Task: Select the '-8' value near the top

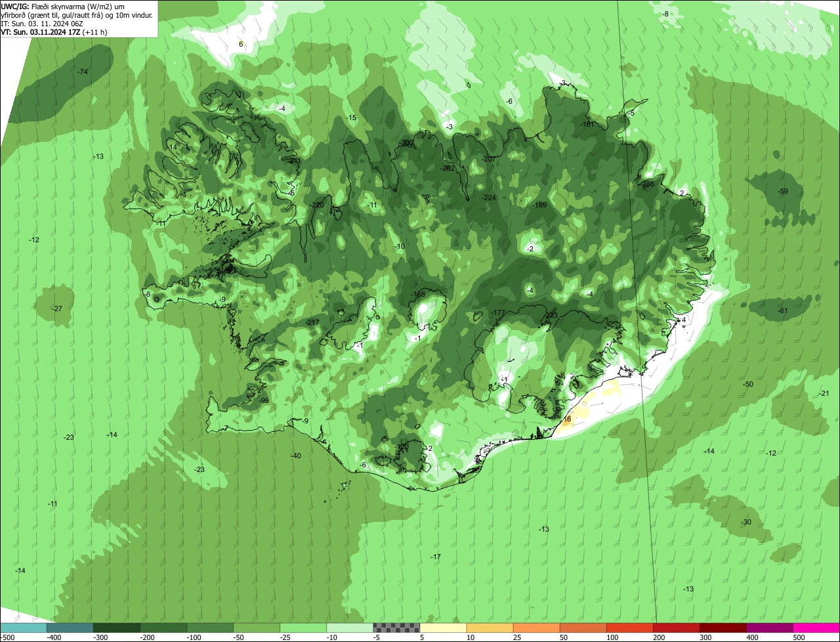Action: [665, 14]
